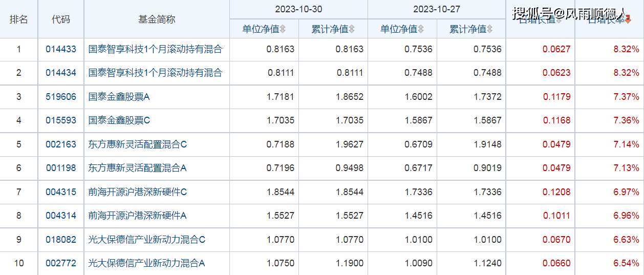Click the 代码 column header
This screenshot has width=644, height=275.
pyautogui.click(x=61, y=19)
